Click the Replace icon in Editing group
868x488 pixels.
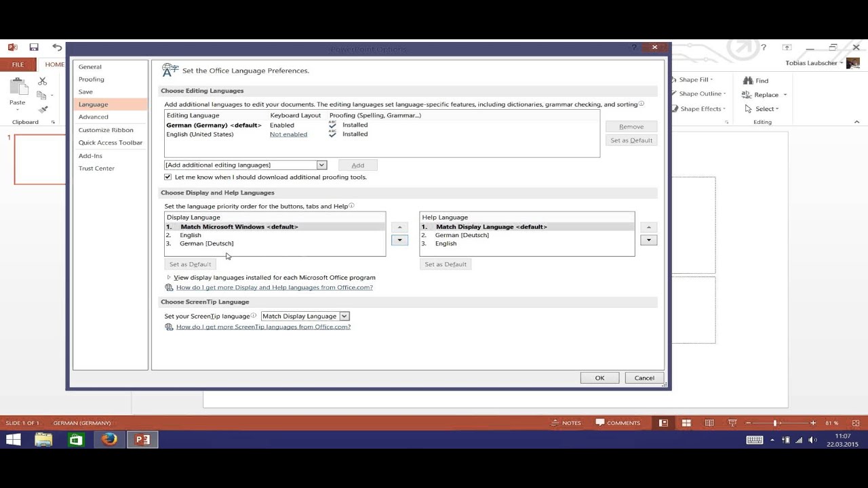[747, 95]
